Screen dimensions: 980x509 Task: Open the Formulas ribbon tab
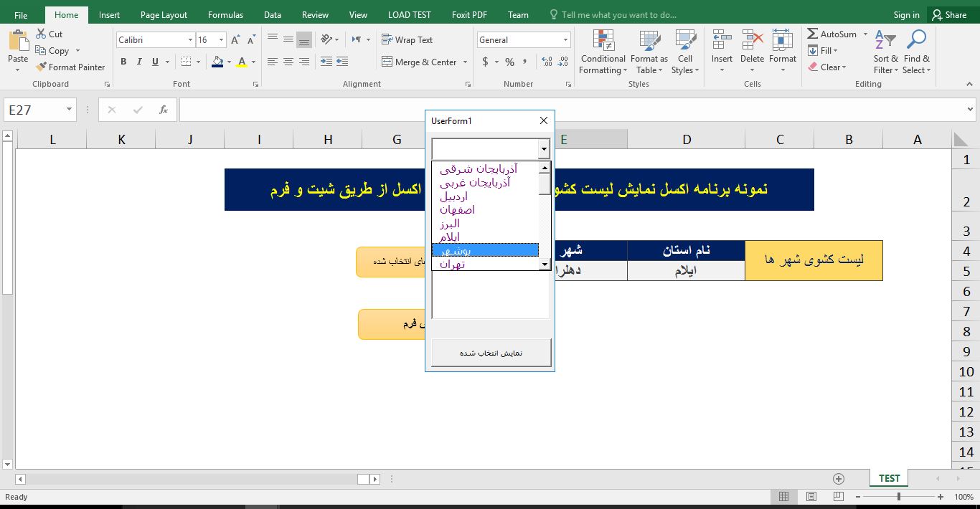point(225,14)
